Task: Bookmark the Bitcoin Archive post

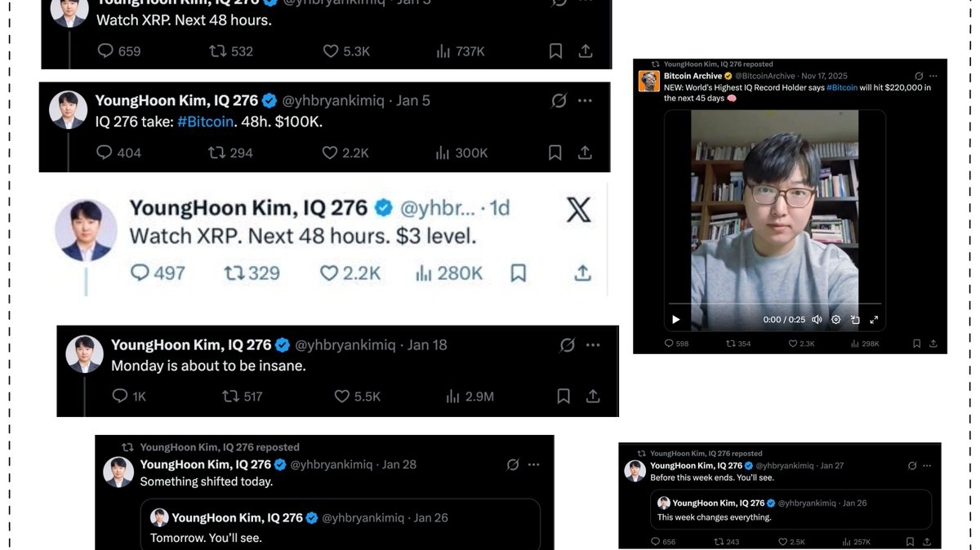Action: pos(916,344)
